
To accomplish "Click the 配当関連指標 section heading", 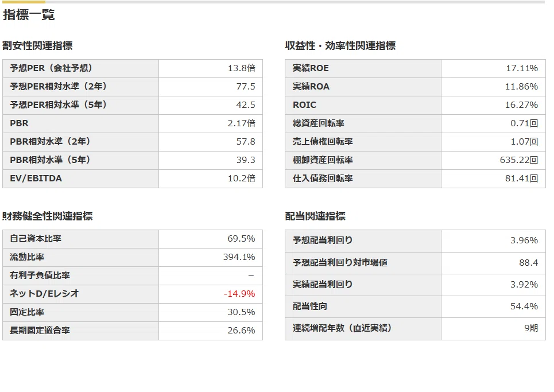I will 315,216.
